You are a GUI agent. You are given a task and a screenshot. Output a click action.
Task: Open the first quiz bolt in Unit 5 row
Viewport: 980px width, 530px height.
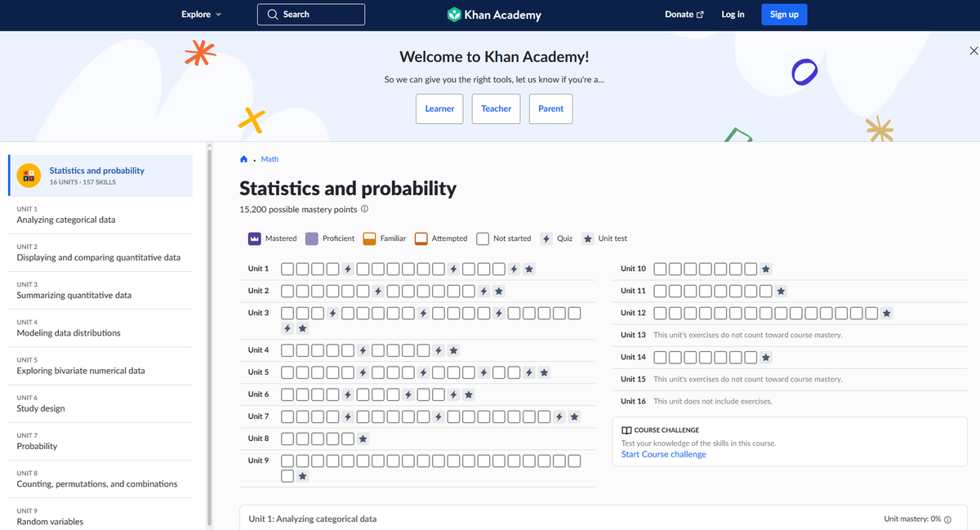363,372
